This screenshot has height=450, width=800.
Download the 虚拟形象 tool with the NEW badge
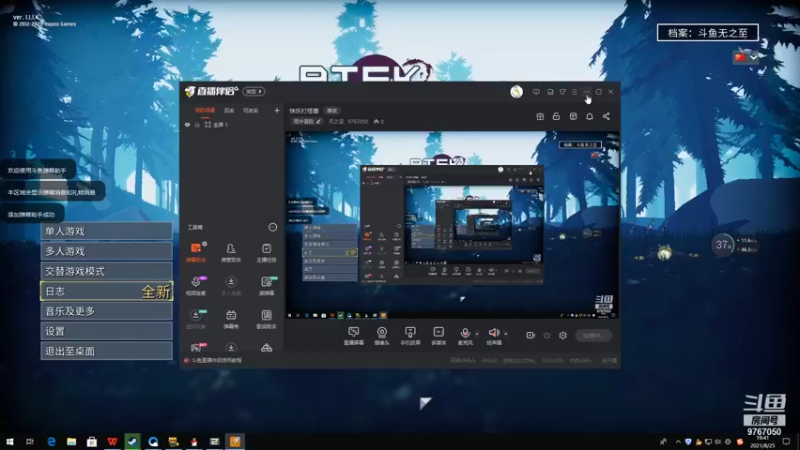(x=196, y=319)
